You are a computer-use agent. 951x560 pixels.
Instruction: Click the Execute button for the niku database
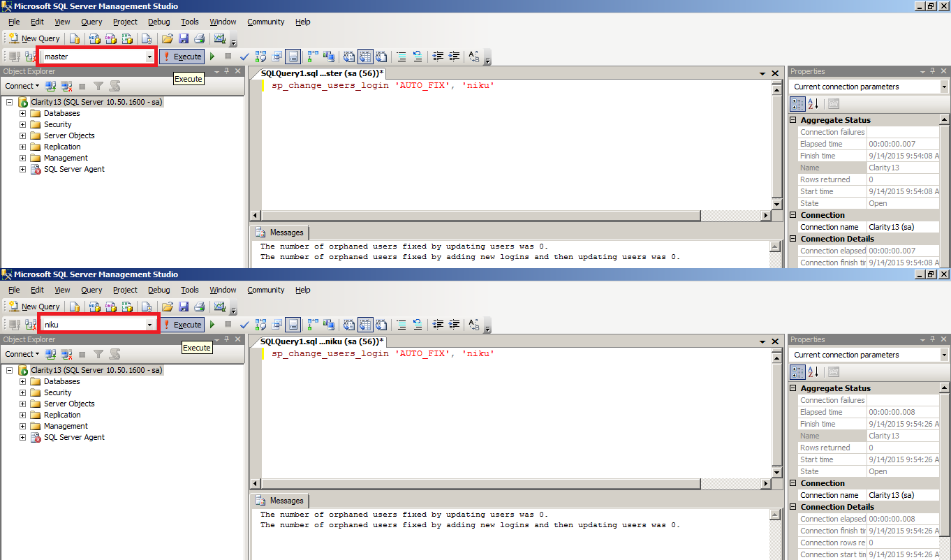click(182, 325)
